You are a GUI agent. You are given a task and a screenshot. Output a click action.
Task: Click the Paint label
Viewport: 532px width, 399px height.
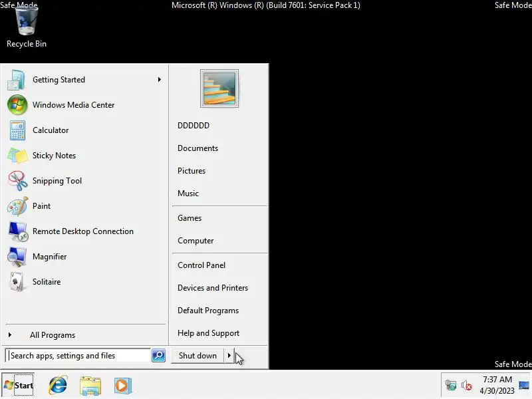tap(41, 206)
